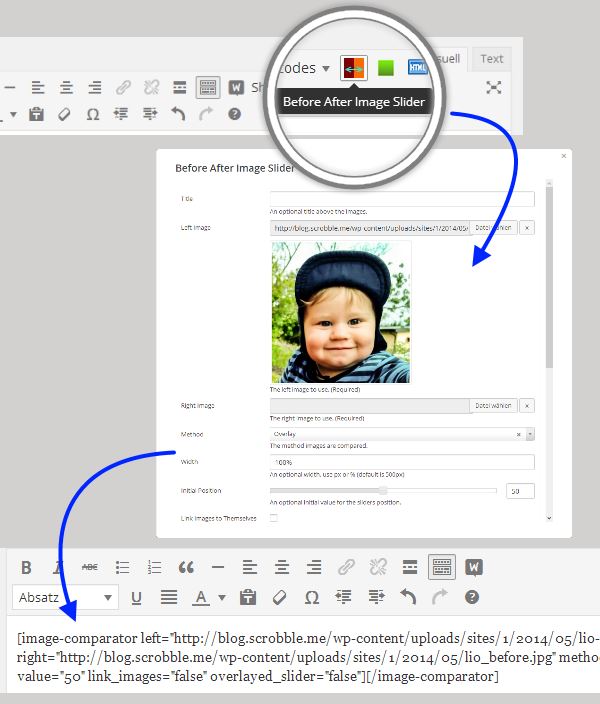This screenshot has height=704, width=600.
Task: Click the green square shortcode icon
Action: pyautogui.click(x=385, y=68)
